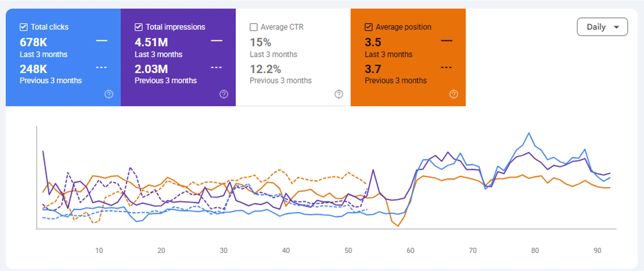Click the 4.51M impressions value
644x271 pixels.
click(x=151, y=42)
